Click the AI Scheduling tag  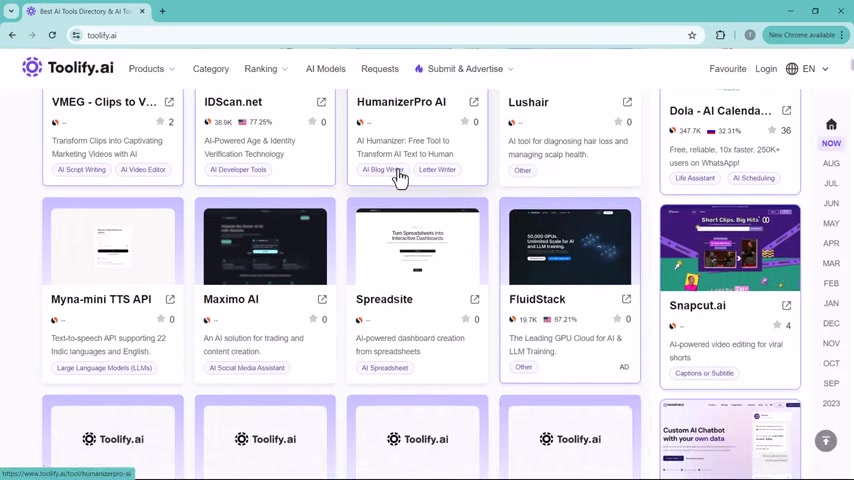[754, 178]
